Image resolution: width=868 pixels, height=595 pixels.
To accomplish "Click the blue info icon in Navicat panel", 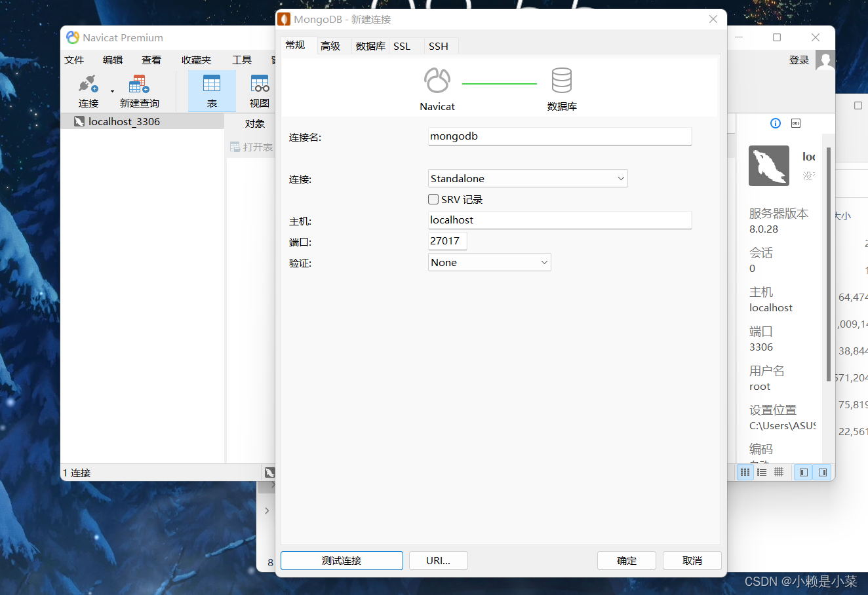I will (776, 123).
